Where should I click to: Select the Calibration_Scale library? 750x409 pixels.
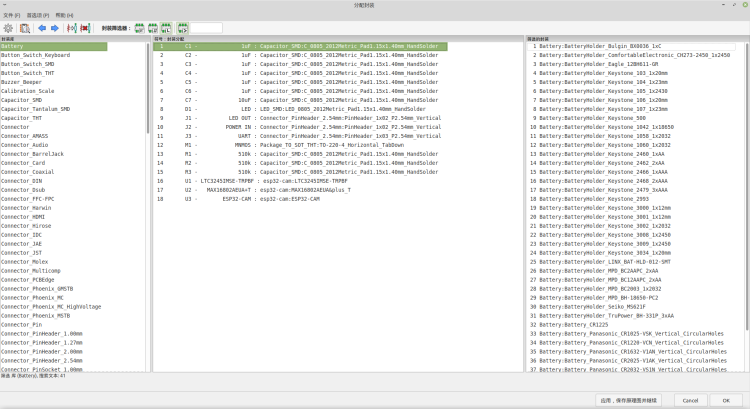(x=27, y=91)
